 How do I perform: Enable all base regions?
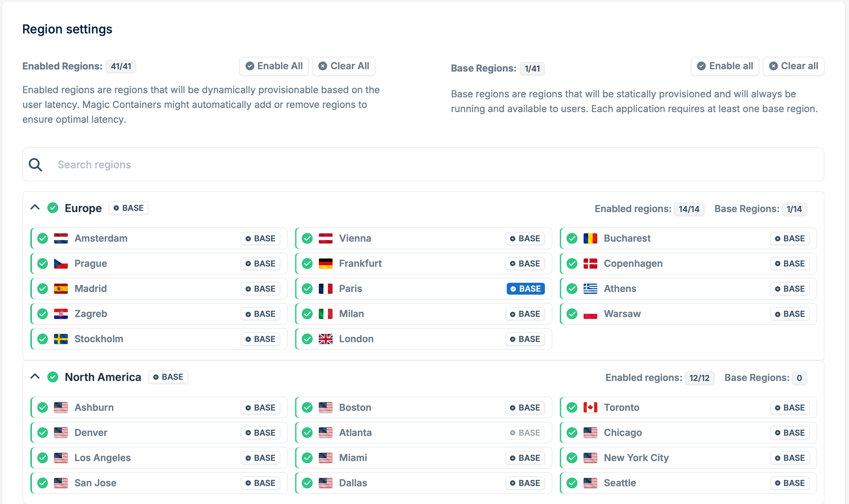click(x=725, y=66)
